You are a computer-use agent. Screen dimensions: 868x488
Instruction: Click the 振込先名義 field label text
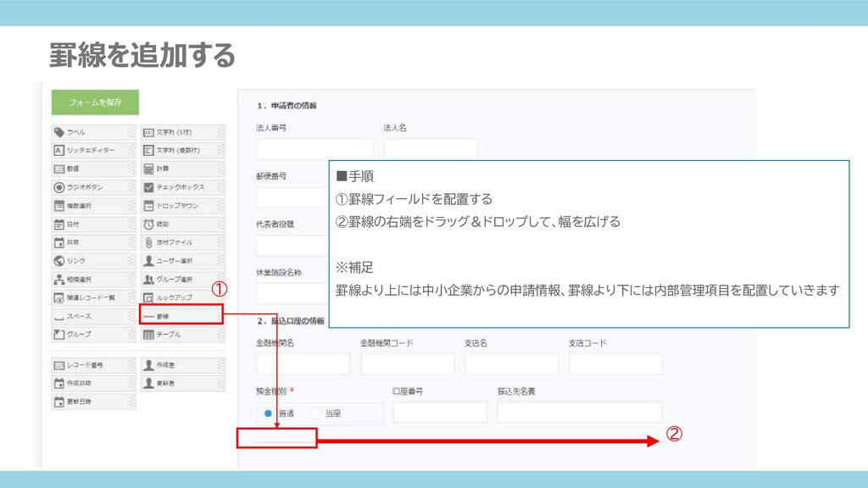[x=516, y=391]
